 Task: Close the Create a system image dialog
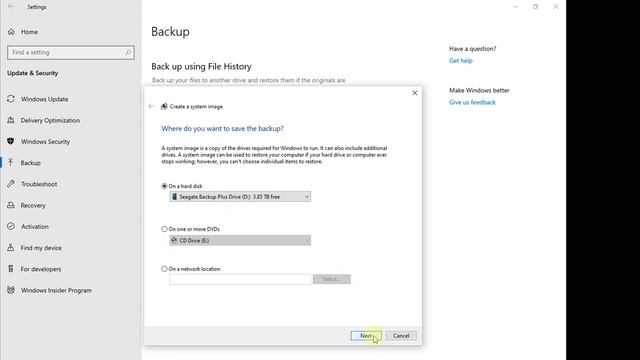coord(415,93)
